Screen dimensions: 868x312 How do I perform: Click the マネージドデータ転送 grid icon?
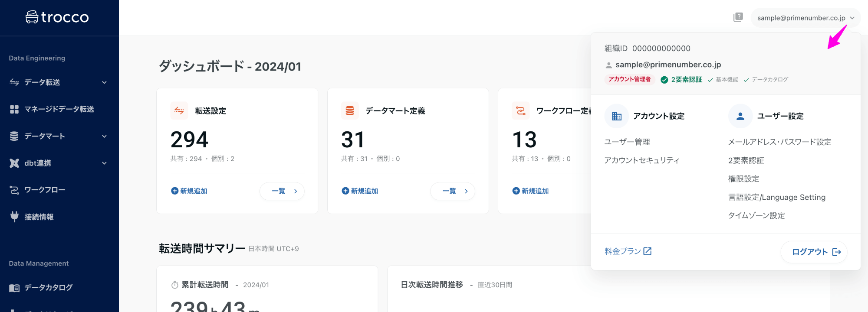point(14,109)
